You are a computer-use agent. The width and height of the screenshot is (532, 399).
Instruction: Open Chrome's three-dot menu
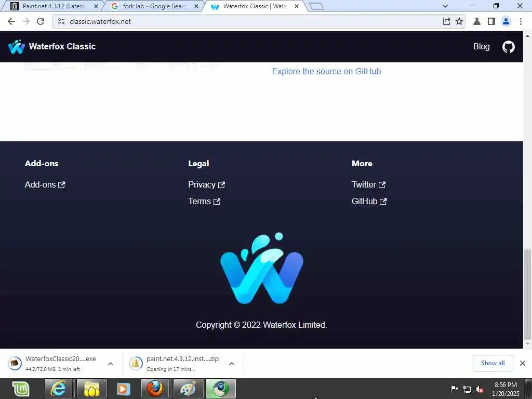click(521, 21)
